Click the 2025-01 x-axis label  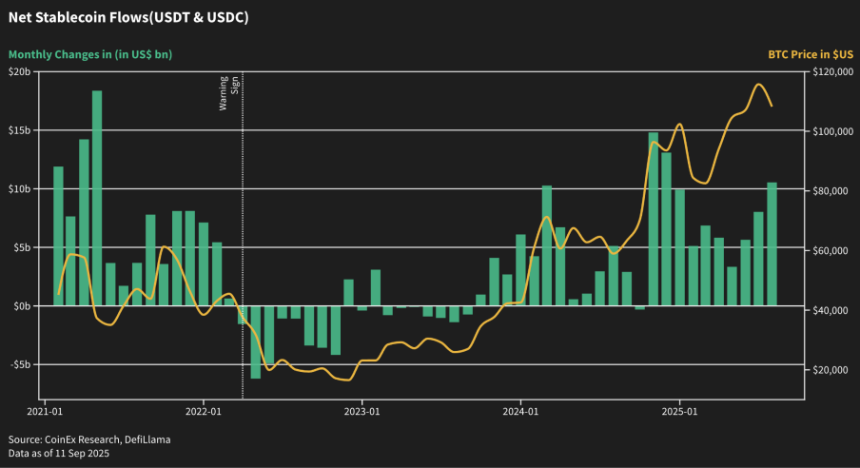pos(680,411)
